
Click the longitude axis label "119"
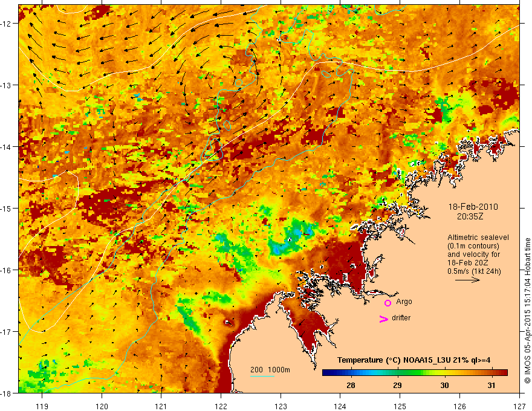click(x=42, y=406)
